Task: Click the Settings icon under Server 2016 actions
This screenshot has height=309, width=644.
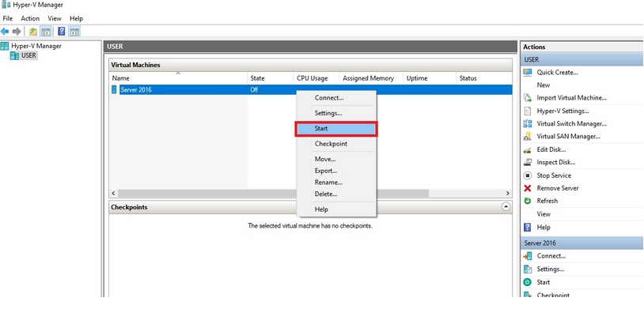Action: [x=528, y=269]
